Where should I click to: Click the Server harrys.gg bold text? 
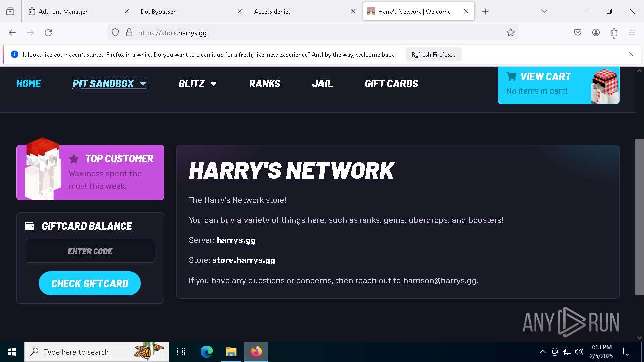click(x=236, y=240)
